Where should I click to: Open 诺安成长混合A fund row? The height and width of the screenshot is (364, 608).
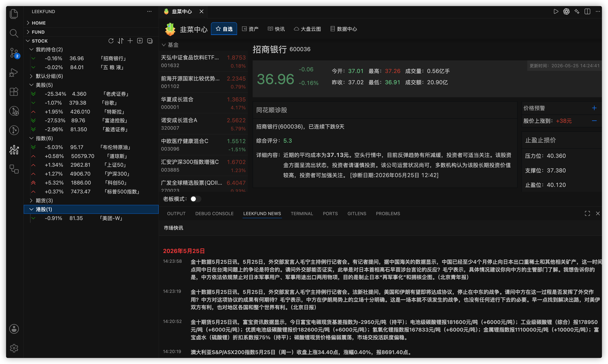[203, 124]
